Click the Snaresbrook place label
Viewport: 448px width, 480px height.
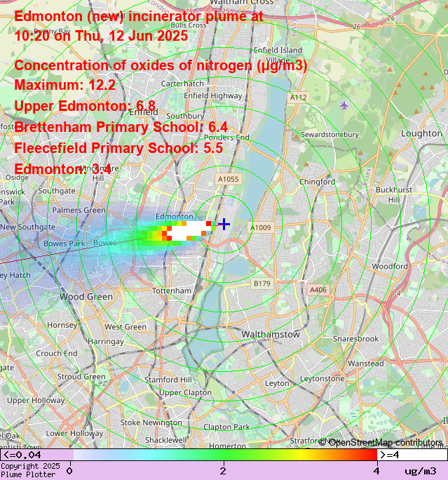355,339
